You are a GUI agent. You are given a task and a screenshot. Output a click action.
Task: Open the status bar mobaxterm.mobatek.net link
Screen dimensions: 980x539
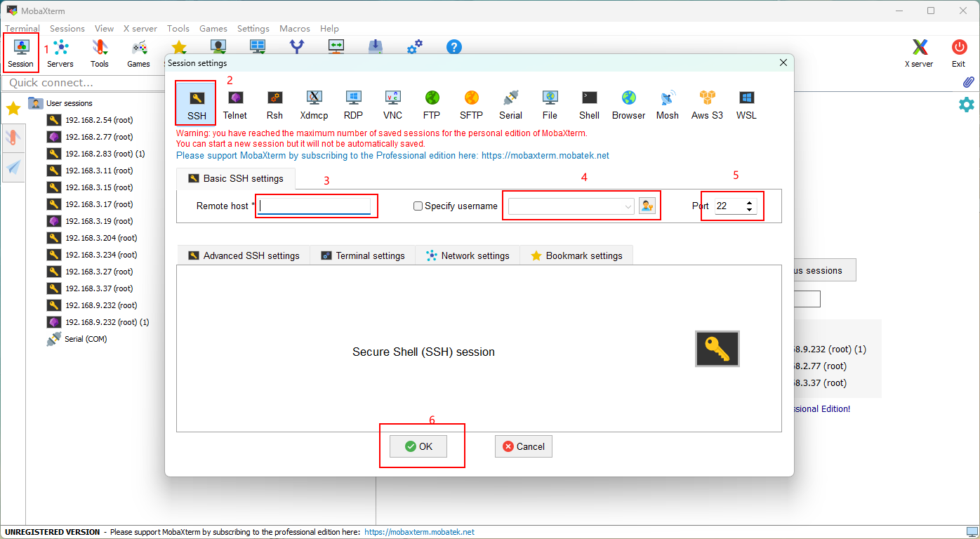click(x=420, y=532)
